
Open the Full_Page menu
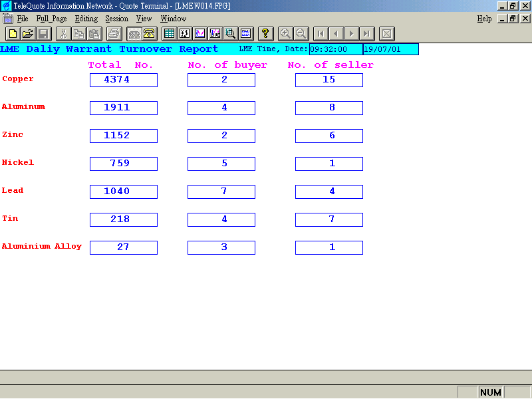coord(51,19)
